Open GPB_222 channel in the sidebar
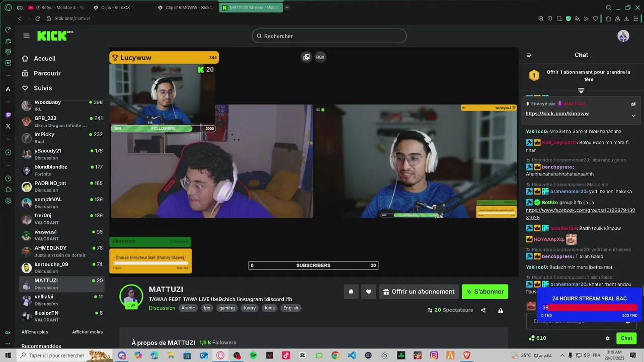This screenshot has width=644, height=362. (x=61, y=122)
